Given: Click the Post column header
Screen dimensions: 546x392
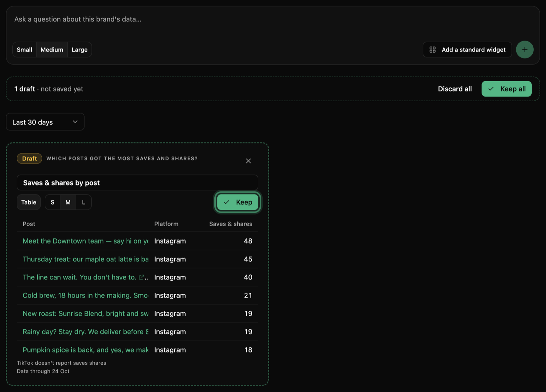Looking at the screenshot, I should click(29, 224).
